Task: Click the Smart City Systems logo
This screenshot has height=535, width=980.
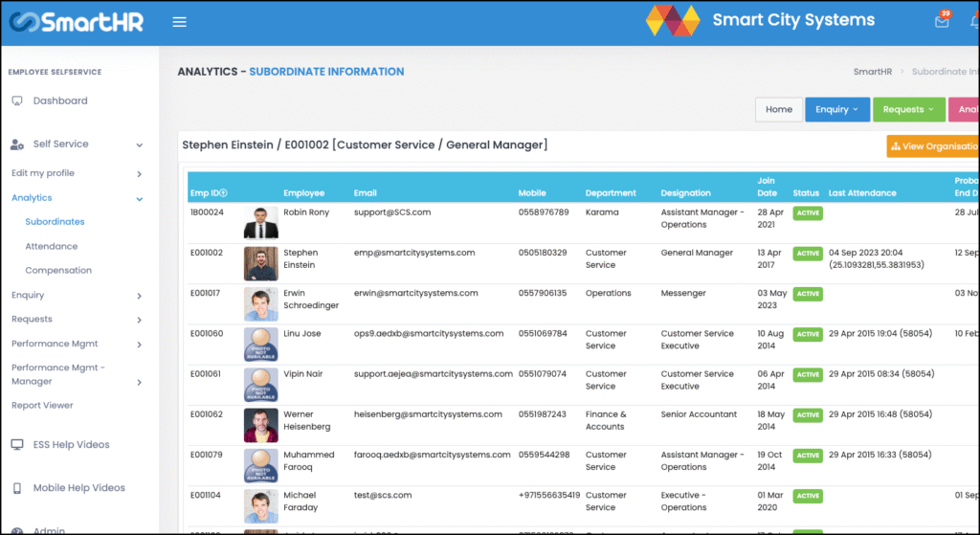Action: (673, 21)
